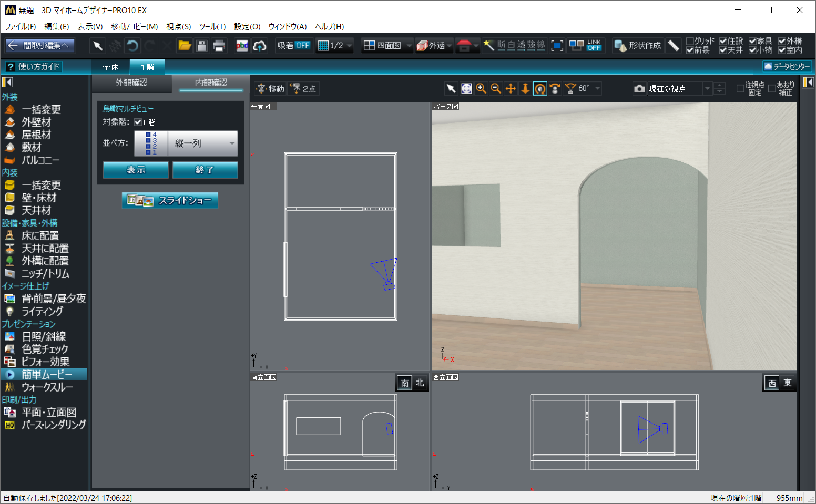Click the Open file folder icon
Viewport: 816px width, 504px height.
pyautogui.click(x=185, y=46)
